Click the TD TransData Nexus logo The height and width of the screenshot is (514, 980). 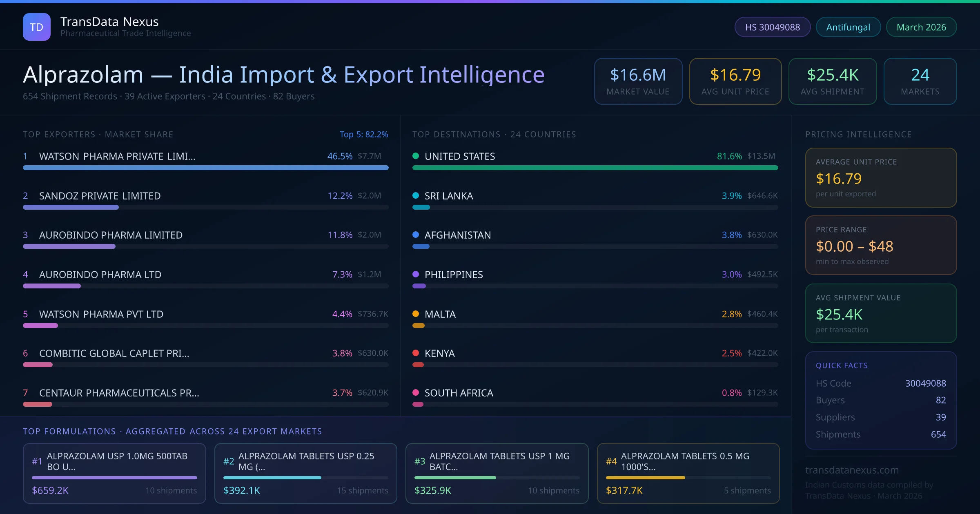point(37,27)
